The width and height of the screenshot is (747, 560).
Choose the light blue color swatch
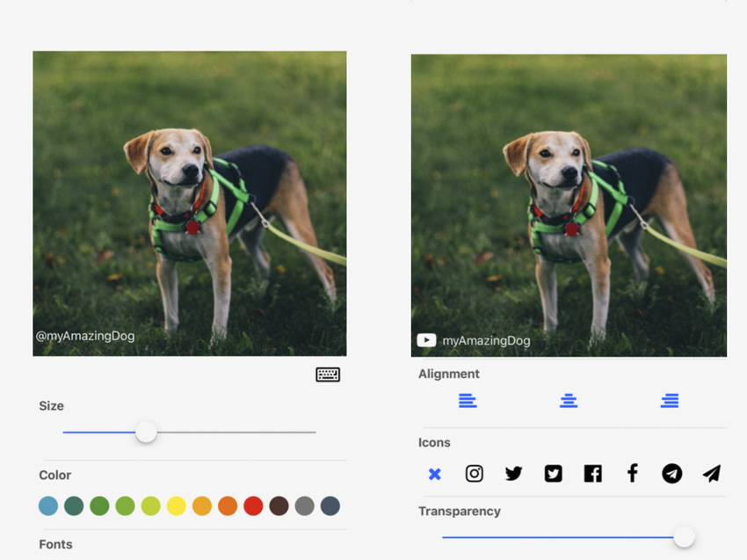point(48,506)
